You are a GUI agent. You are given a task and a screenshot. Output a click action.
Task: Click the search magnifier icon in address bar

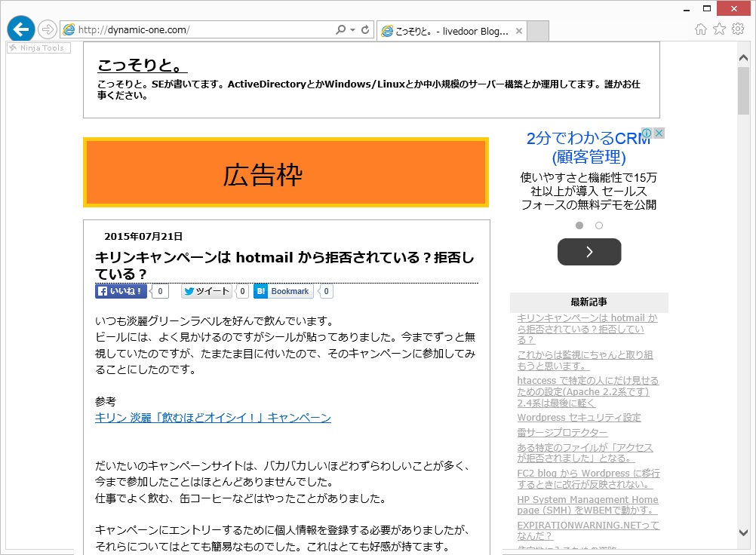[341, 30]
